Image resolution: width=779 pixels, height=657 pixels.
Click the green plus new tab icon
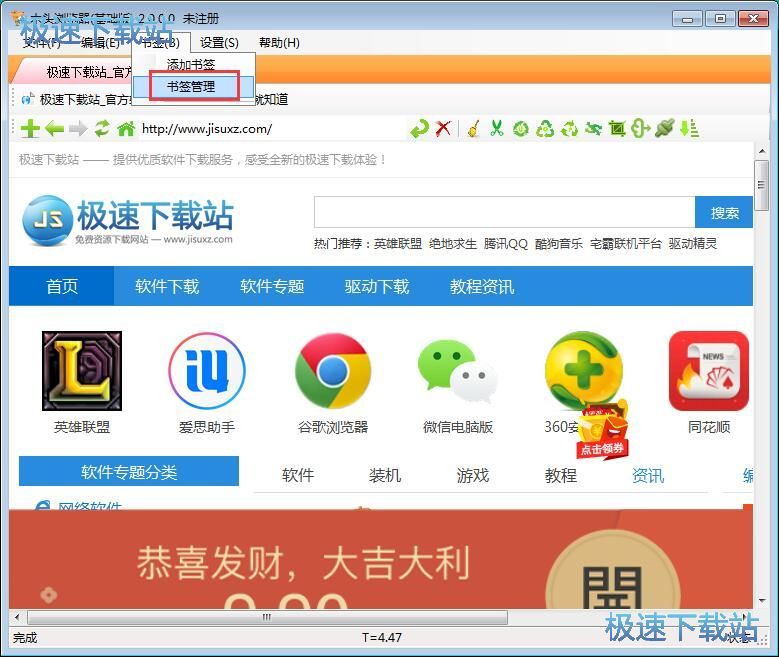click(30, 129)
